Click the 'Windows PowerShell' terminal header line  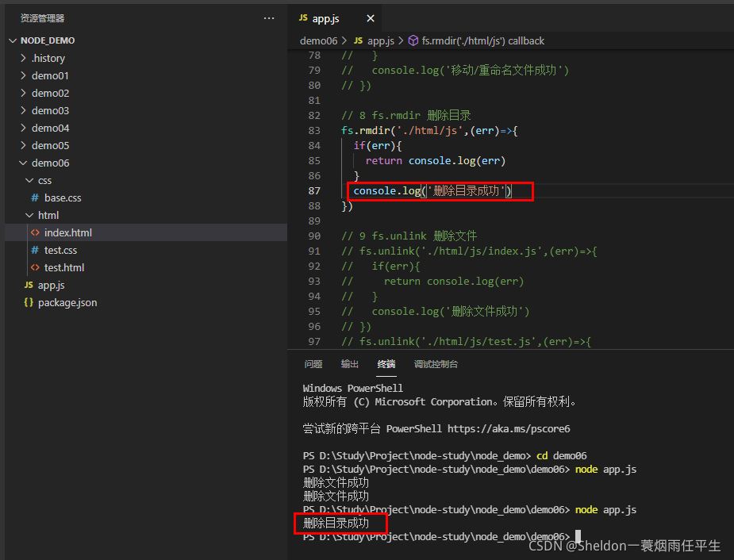353,389
